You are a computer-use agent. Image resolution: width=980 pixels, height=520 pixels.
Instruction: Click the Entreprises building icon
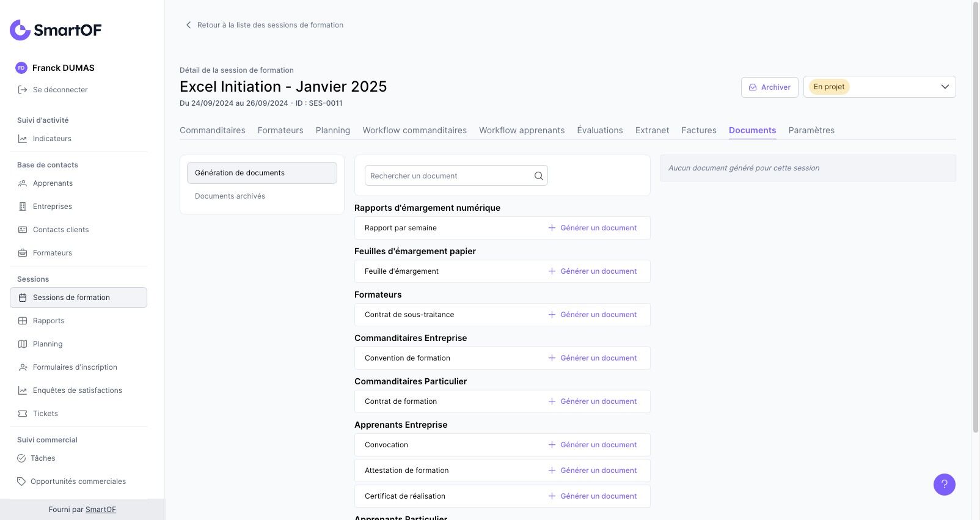[23, 207]
